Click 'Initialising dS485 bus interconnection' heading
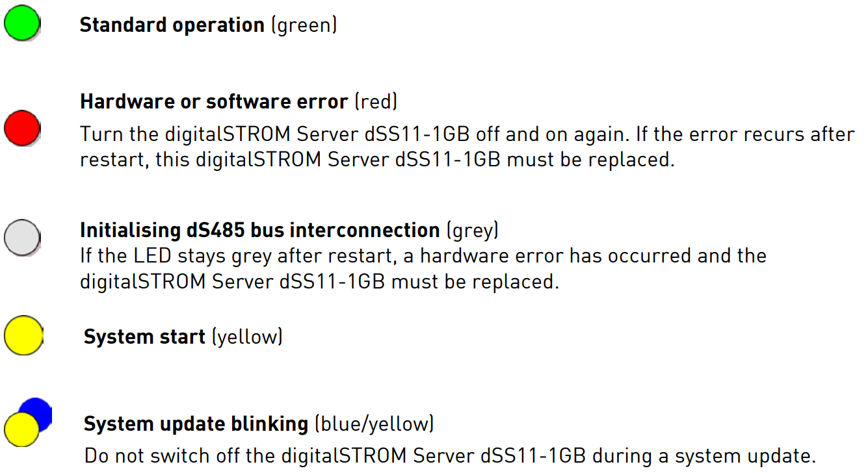This screenshot has width=868, height=473. [x=260, y=231]
